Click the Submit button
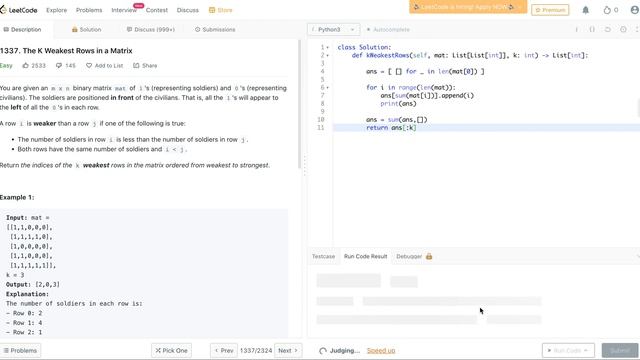 tap(620, 350)
